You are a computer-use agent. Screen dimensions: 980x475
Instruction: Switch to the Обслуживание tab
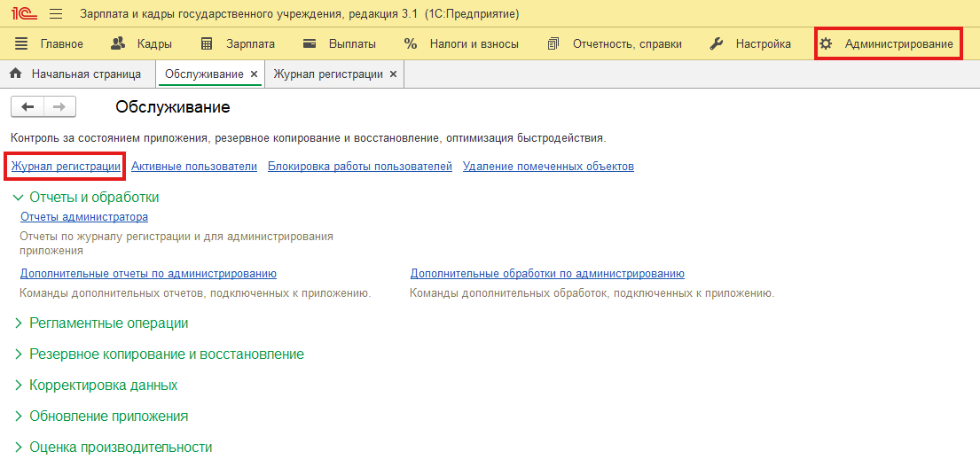[203, 74]
